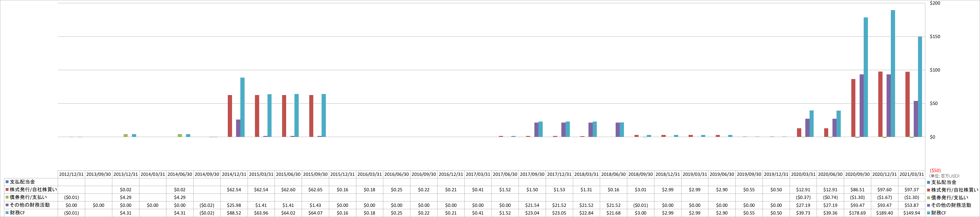Select the $178.69 財務CF cell
Screen dimensions: 980x217
pyautogui.click(x=858, y=213)
